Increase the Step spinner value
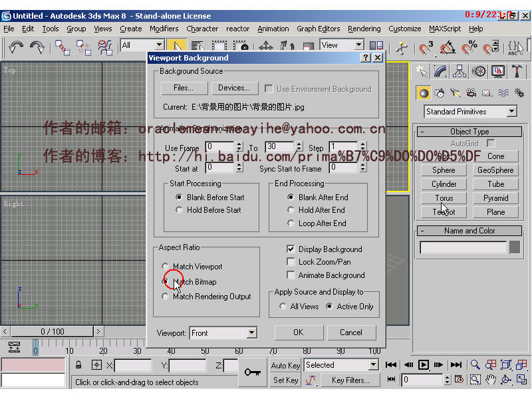This screenshot has height=399, width=532. [362, 144]
